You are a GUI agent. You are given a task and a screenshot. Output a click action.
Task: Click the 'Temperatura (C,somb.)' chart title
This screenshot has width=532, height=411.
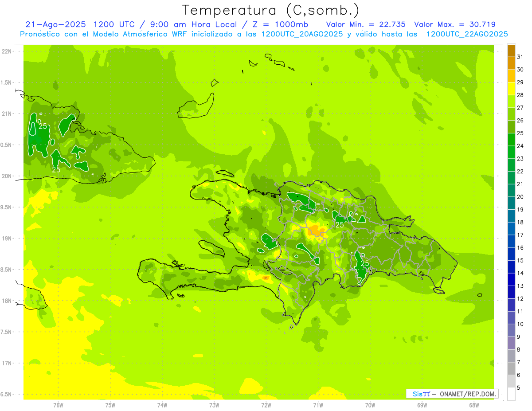pos(270,10)
